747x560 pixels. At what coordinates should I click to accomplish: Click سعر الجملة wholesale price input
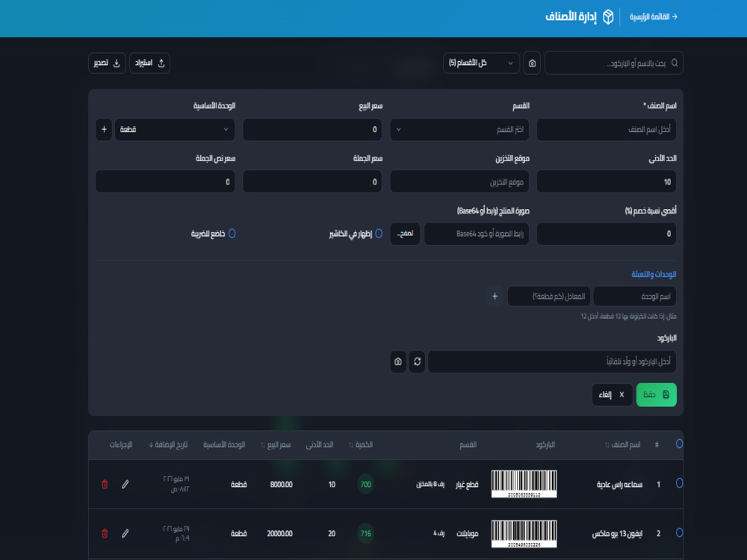(x=312, y=182)
